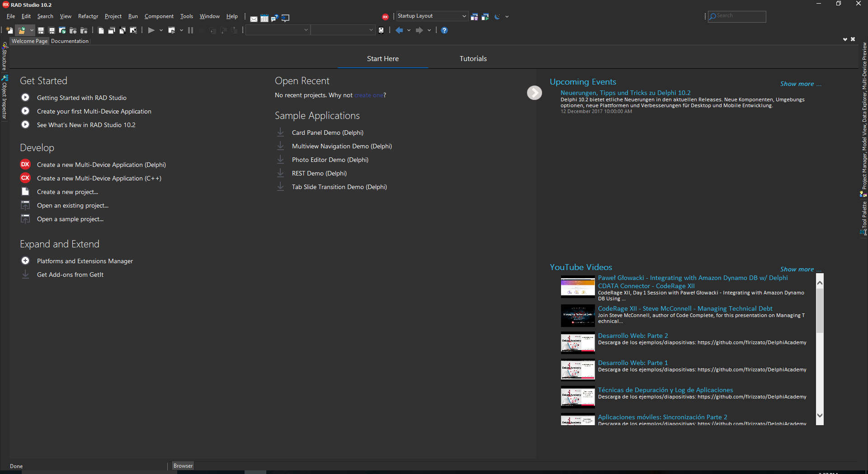Click the plus icon for Platforms and Extensions Manager

pyautogui.click(x=25, y=261)
